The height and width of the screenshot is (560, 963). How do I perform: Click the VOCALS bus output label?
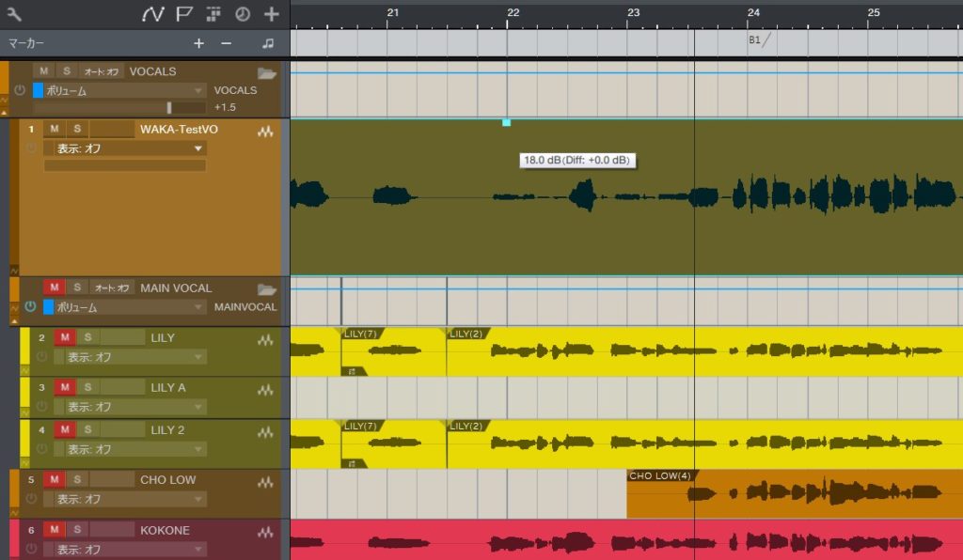coord(235,90)
